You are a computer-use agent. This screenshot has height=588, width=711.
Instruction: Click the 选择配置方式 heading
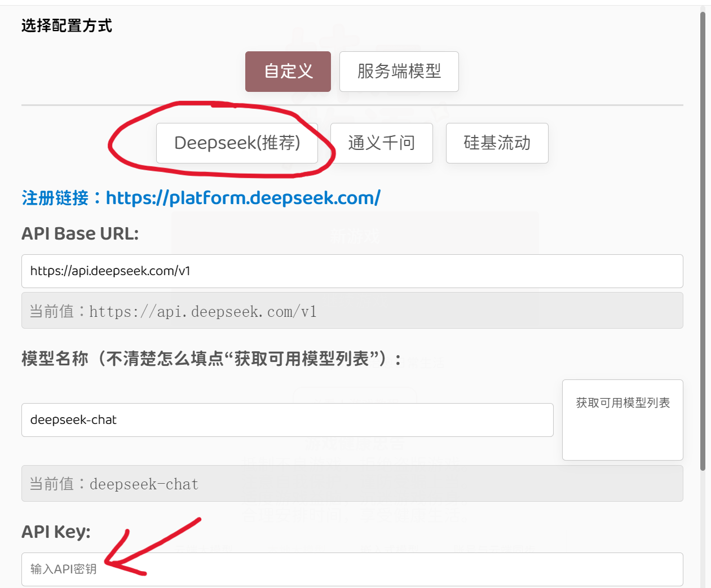click(67, 26)
